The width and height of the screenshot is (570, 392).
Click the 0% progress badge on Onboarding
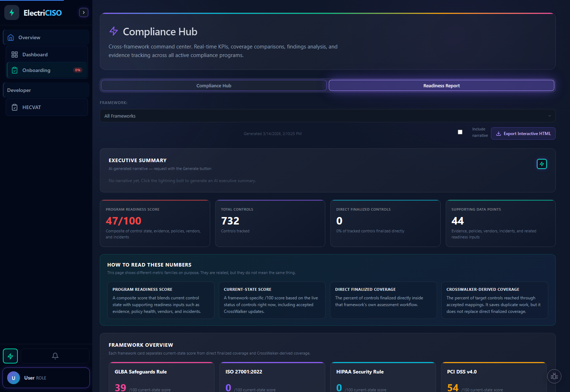tap(78, 70)
